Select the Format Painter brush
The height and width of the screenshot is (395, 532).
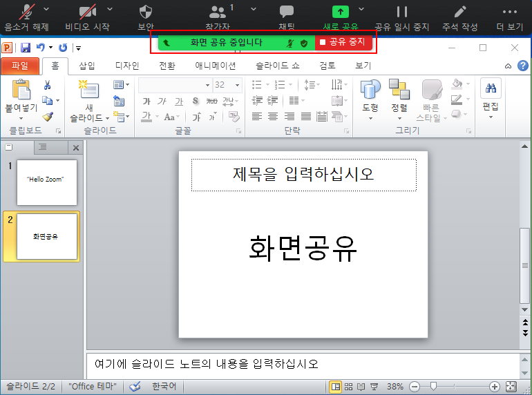pyautogui.click(x=48, y=117)
